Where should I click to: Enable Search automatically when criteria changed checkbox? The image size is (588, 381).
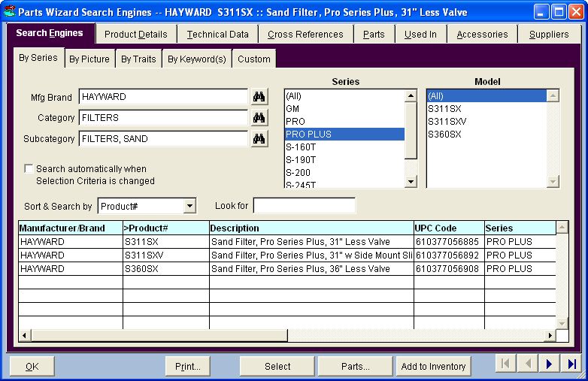click(29, 168)
